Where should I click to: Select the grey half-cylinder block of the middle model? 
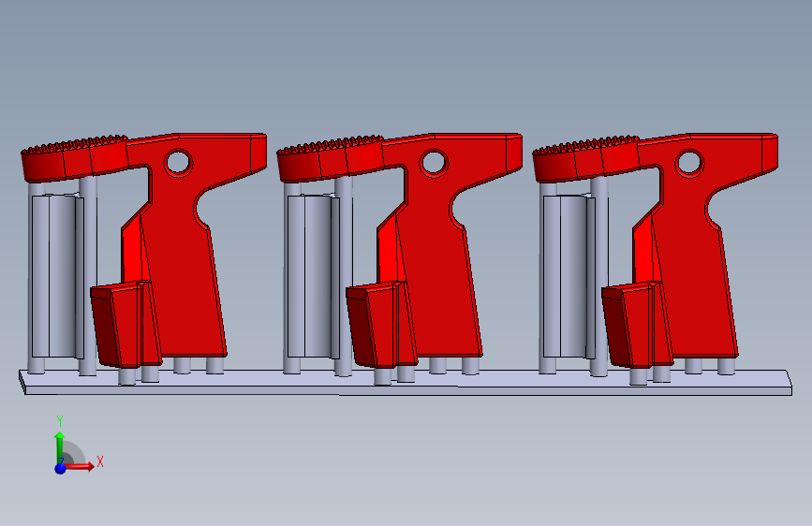point(314,276)
